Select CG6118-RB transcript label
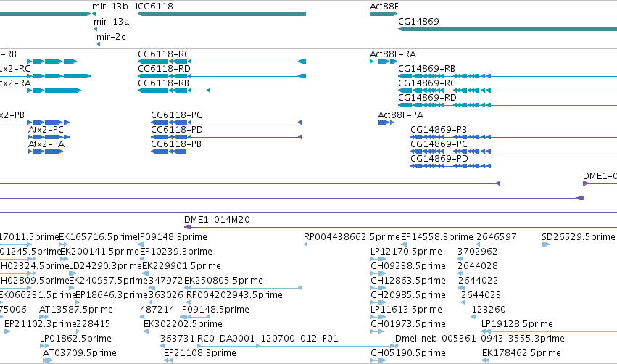617x364 pixels. [163, 83]
